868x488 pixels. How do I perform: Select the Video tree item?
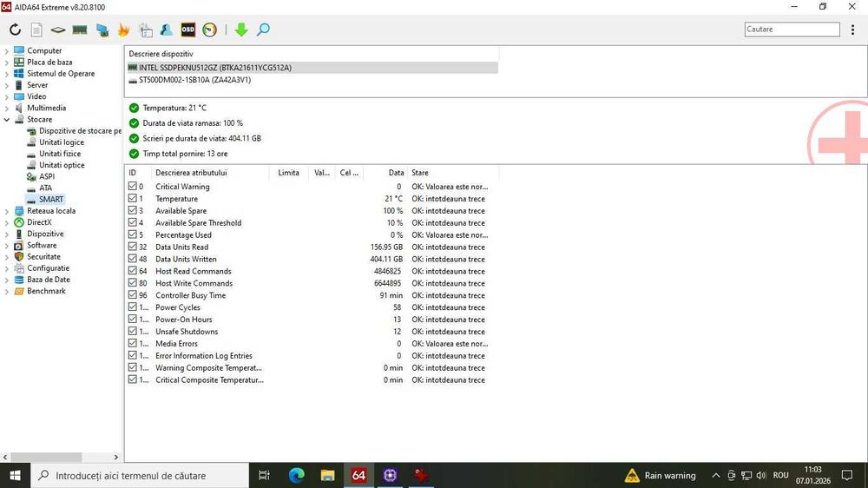click(x=36, y=96)
